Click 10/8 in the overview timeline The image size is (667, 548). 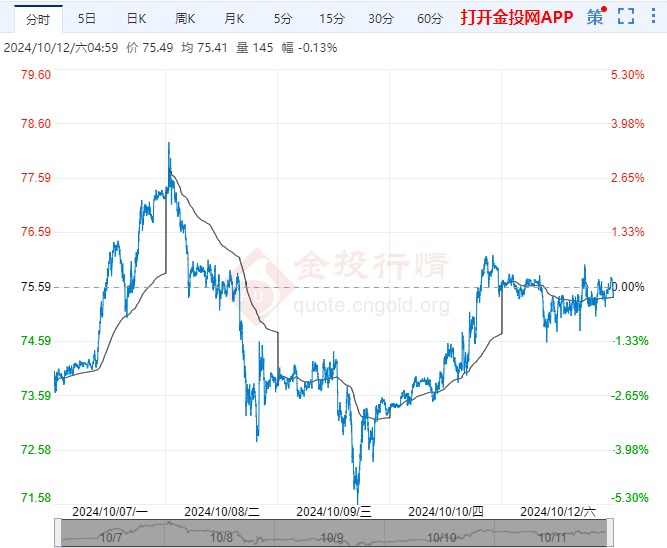tap(222, 538)
